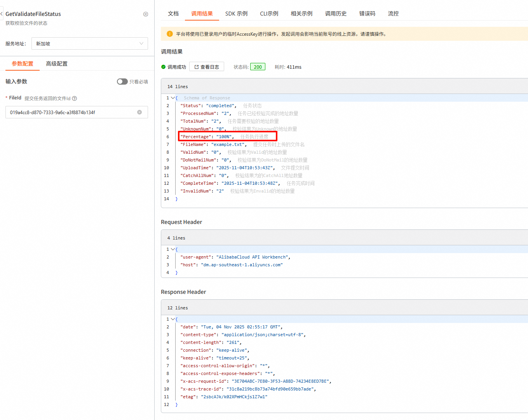Open the SDK 示例 tab

tap(236, 14)
